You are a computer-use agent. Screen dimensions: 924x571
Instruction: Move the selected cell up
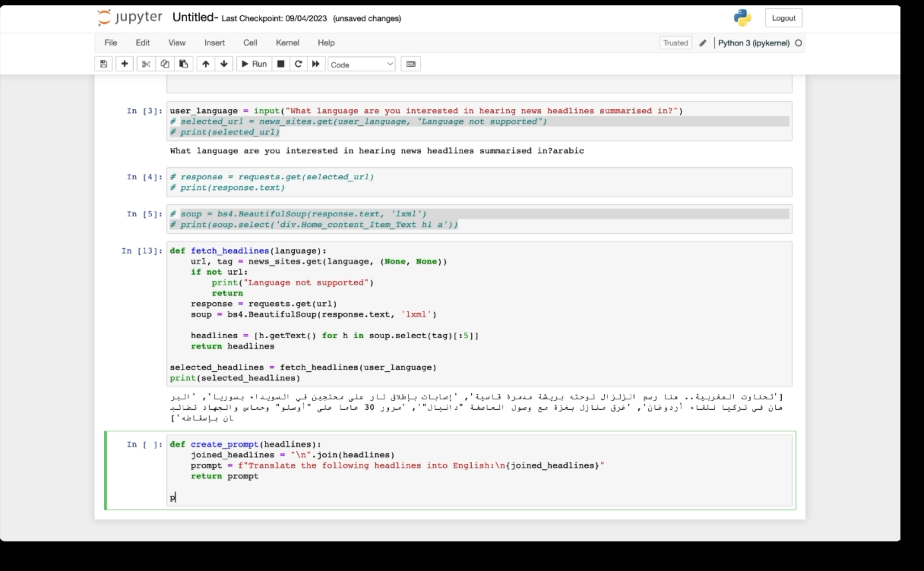point(206,64)
